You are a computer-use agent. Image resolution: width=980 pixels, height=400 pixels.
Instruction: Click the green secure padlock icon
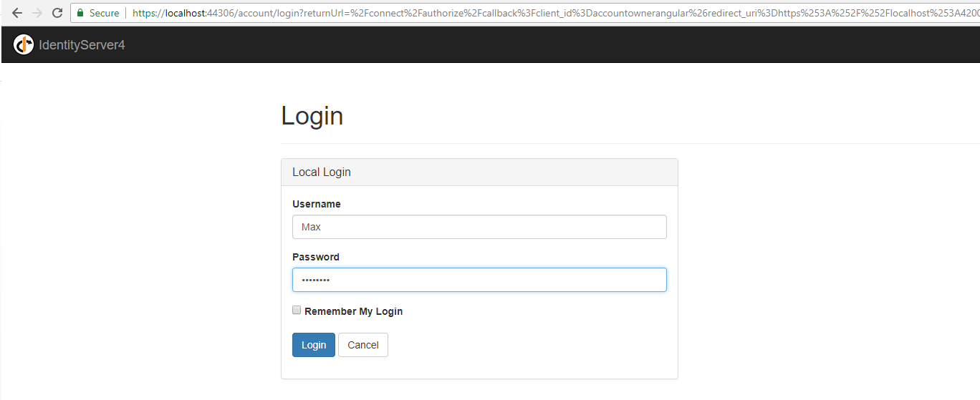tap(80, 13)
